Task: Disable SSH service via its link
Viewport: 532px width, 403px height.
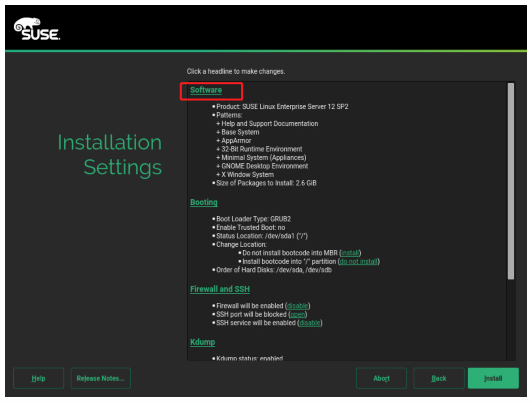Action: pyautogui.click(x=309, y=323)
